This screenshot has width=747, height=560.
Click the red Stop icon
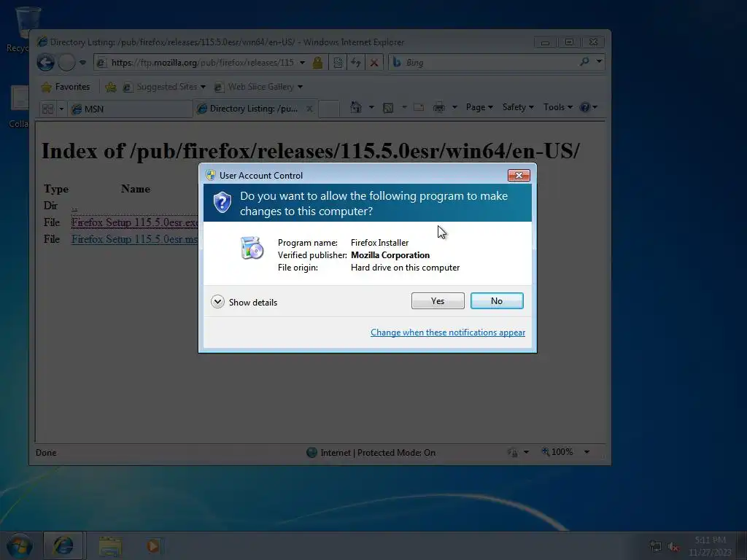click(x=374, y=63)
